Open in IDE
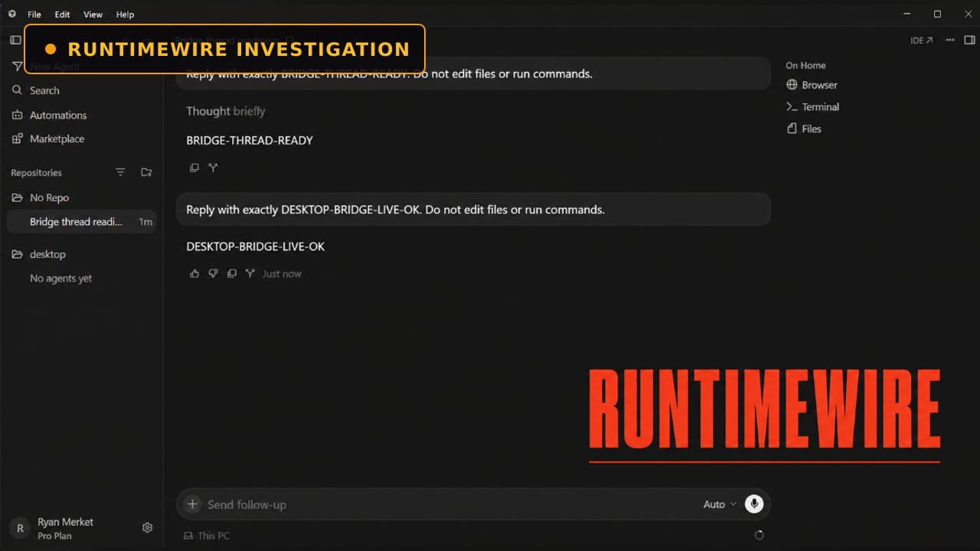Image resolution: width=980 pixels, height=551 pixels. coord(922,41)
